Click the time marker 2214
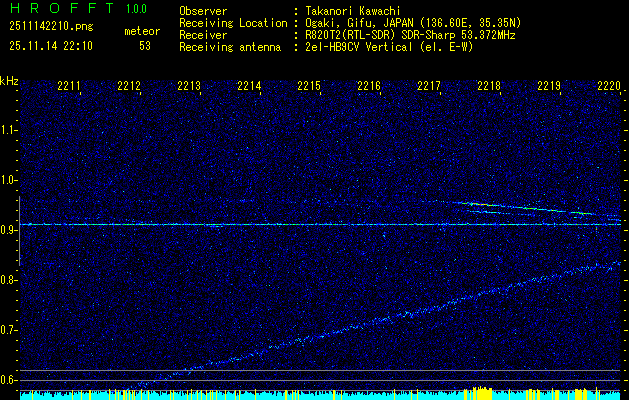 pyautogui.click(x=249, y=86)
